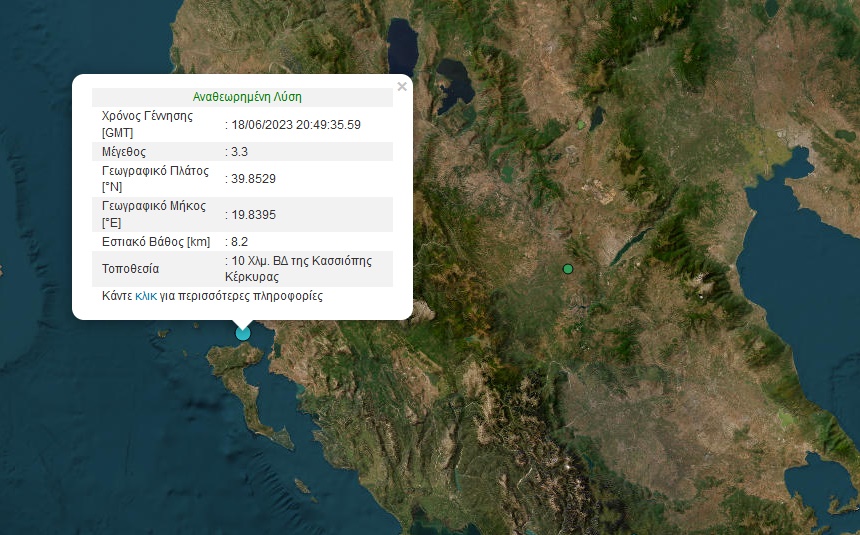Click the origin time value 18/06/2023 20:49:35.59
Image resolution: width=860 pixels, height=535 pixels.
[x=296, y=125]
